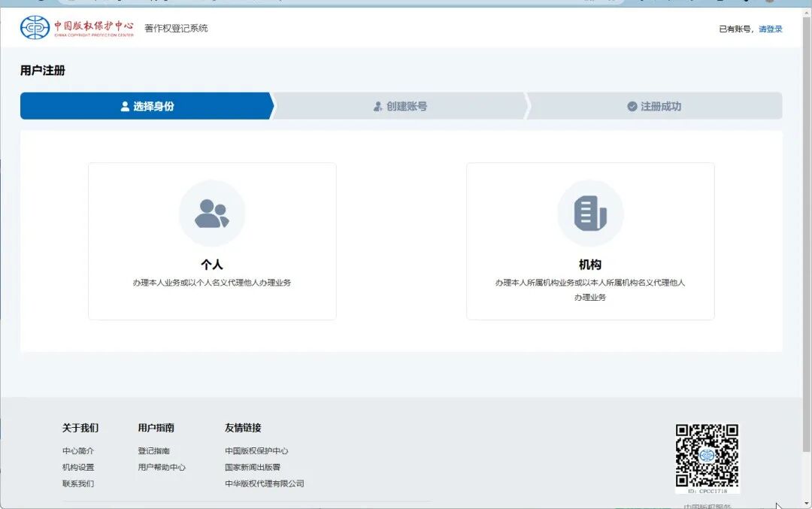
Task: Click the China Copyright Protection Center logo
Action: pyautogui.click(x=34, y=28)
